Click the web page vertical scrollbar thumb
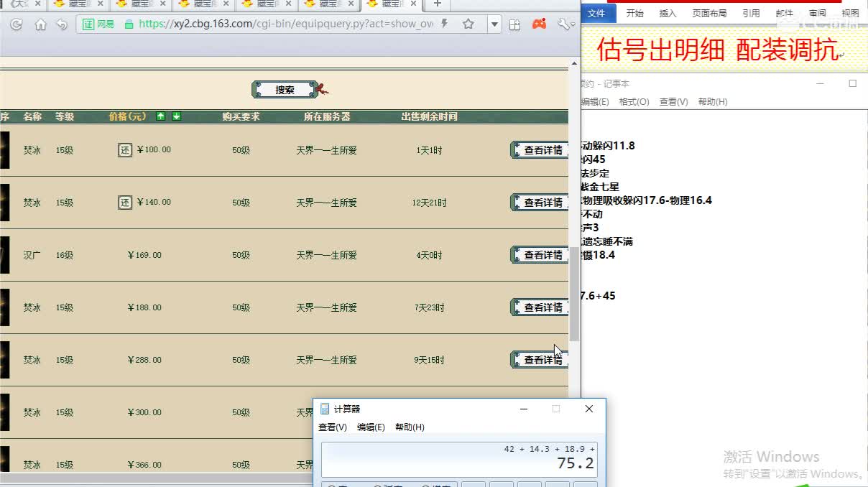Viewport: 868px width, 487px height. pyautogui.click(x=574, y=294)
